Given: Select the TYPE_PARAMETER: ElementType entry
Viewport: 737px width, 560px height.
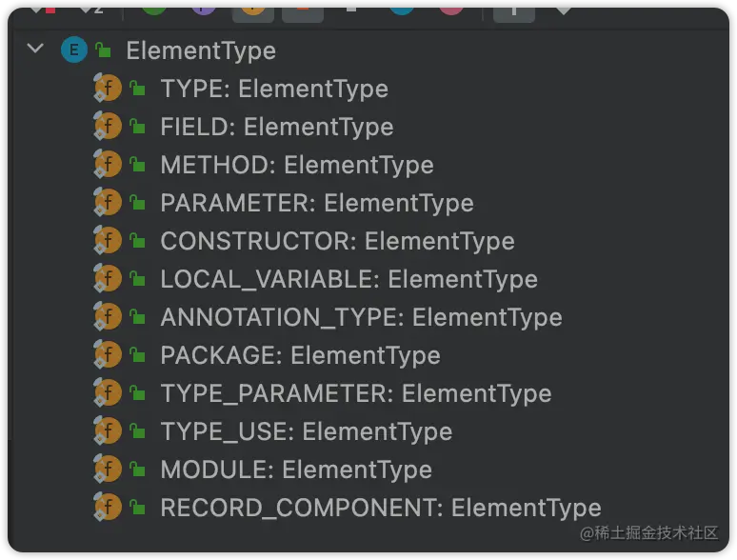Looking at the screenshot, I should click(x=355, y=393).
